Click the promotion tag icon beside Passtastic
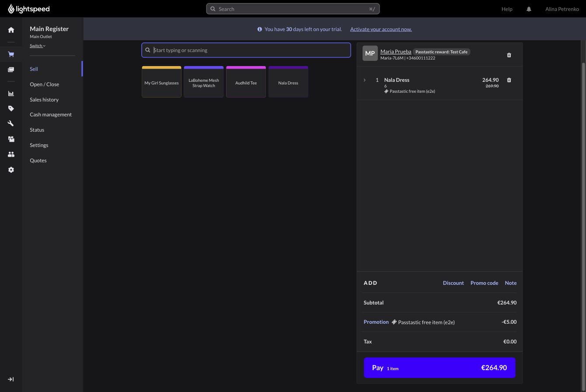The height and width of the screenshot is (392, 586). point(394,322)
